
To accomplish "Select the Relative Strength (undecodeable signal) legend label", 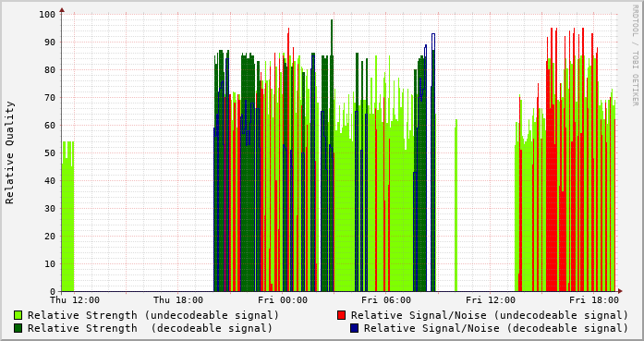I will tap(153, 315).
